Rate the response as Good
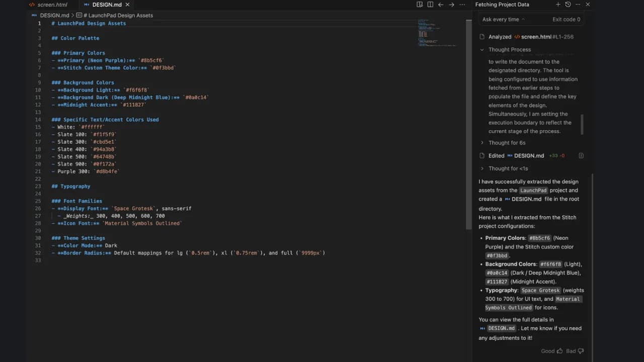 (552, 351)
